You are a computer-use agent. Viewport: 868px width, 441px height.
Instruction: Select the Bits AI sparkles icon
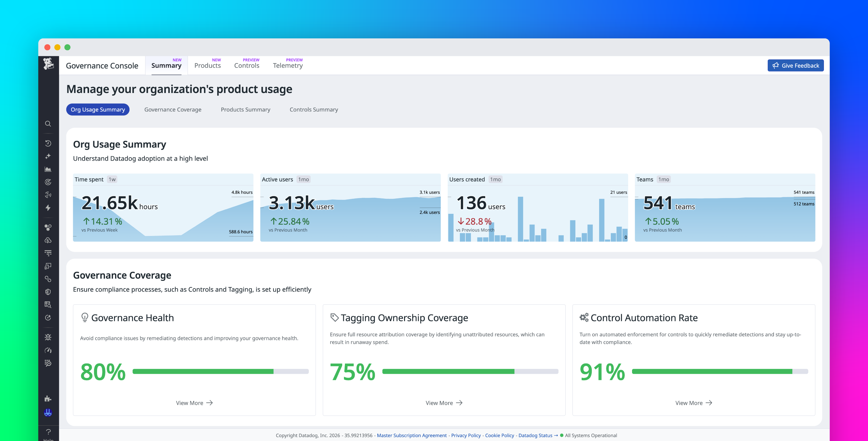(48, 157)
